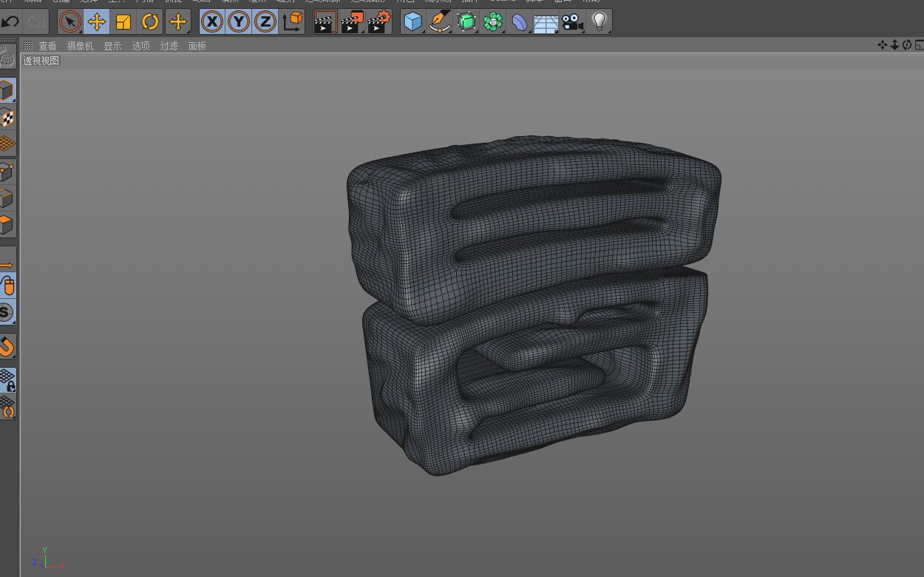Open the 查看 viewport menu
924x577 pixels.
(x=47, y=46)
